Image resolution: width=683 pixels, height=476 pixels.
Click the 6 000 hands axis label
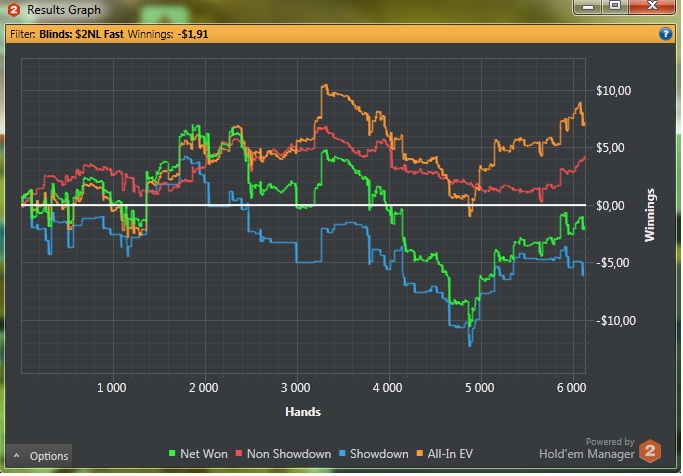571,388
